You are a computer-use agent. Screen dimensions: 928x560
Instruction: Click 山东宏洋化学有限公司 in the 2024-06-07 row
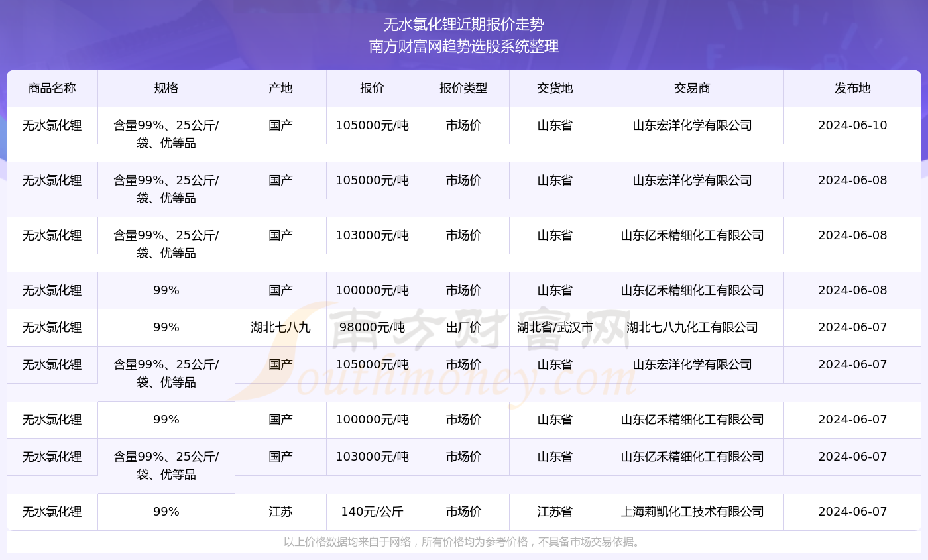692,364
